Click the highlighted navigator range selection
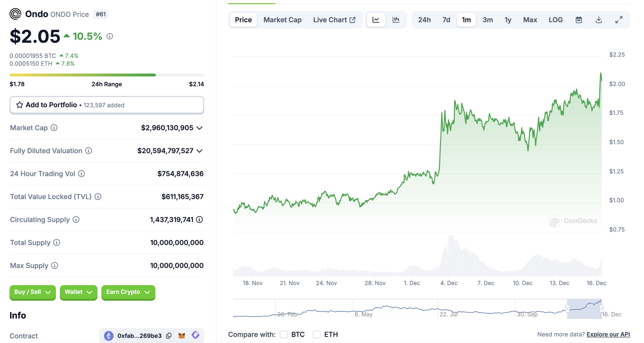The image size is (644, 343). click(x=584, y=309)
